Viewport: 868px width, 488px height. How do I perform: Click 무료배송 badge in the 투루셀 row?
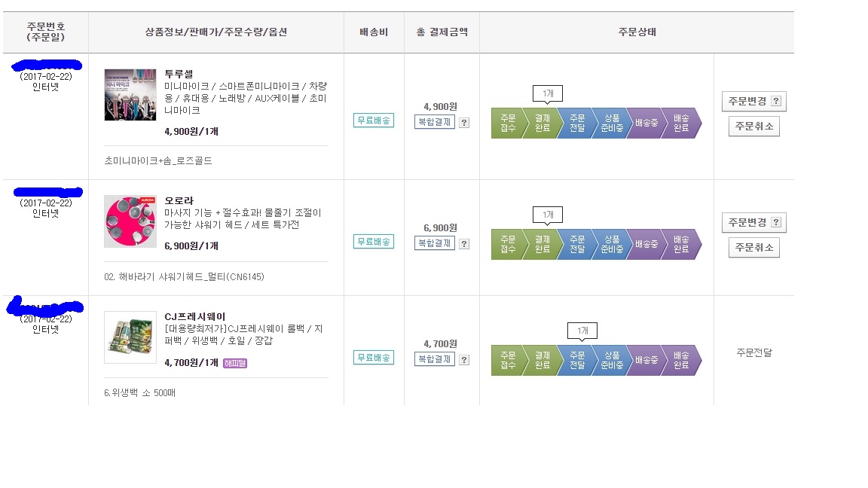coord(374,120)
